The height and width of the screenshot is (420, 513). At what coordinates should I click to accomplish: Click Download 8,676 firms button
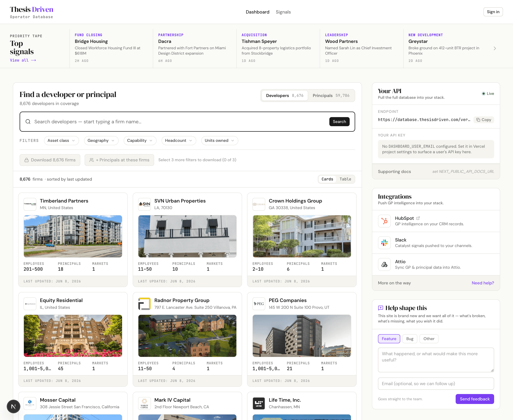pos(50,160)
